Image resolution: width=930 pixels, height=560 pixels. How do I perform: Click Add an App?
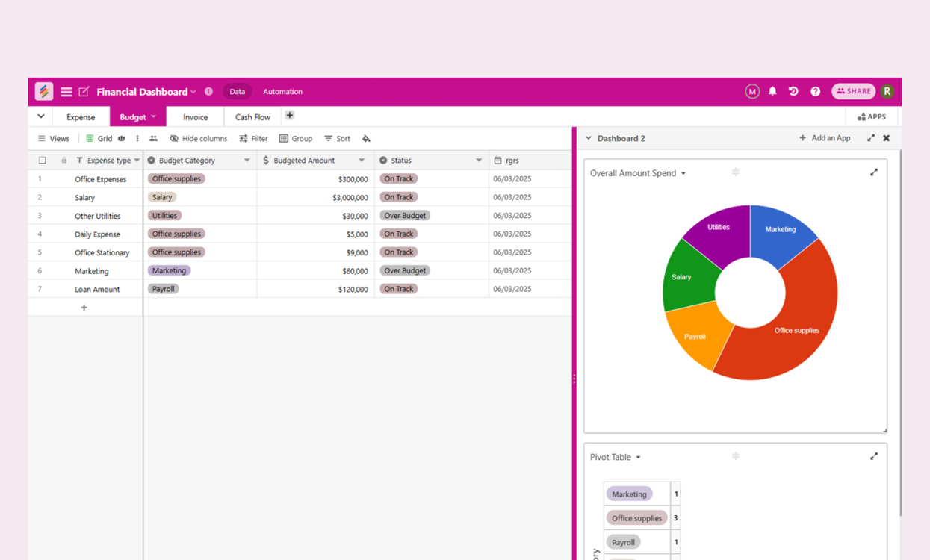[x=825, y=138]
